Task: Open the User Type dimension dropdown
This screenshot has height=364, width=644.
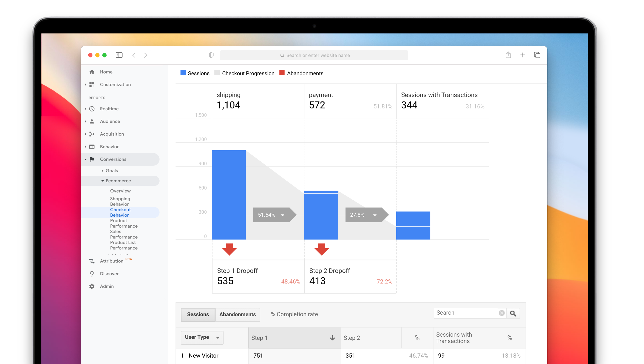Action: [x=202, y=337]
